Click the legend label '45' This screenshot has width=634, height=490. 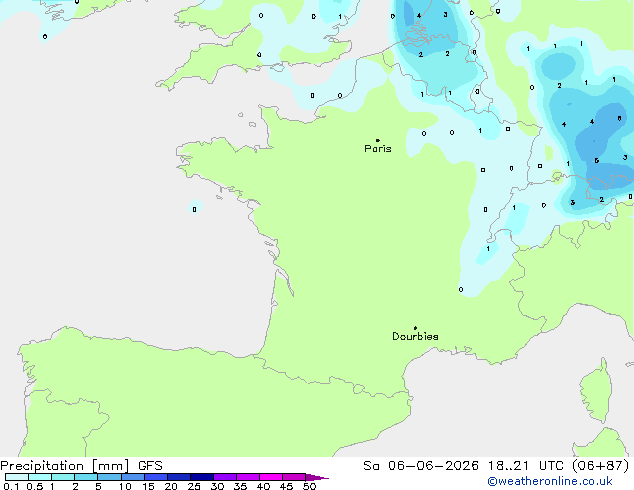tap(286, 486)
